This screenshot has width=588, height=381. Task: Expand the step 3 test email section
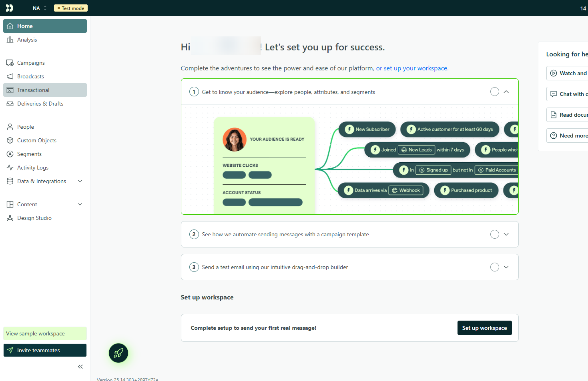[506, 267]
